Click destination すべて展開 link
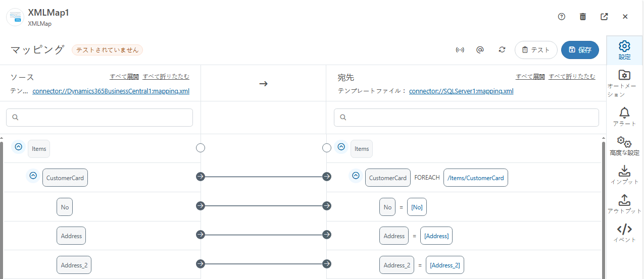The width and height of the screenshot is (644, 279). pos(530,77)
